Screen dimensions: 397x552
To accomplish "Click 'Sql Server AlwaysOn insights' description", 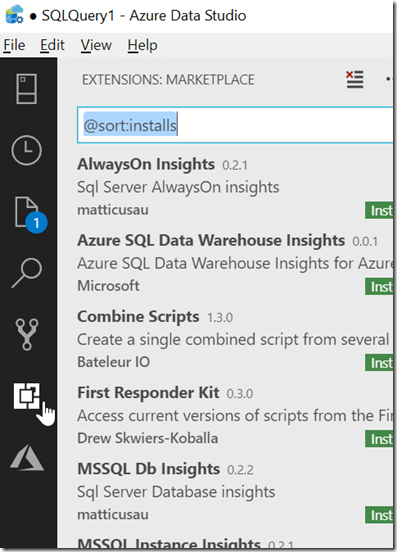I will pyautogui.click(x=178, y=187).
